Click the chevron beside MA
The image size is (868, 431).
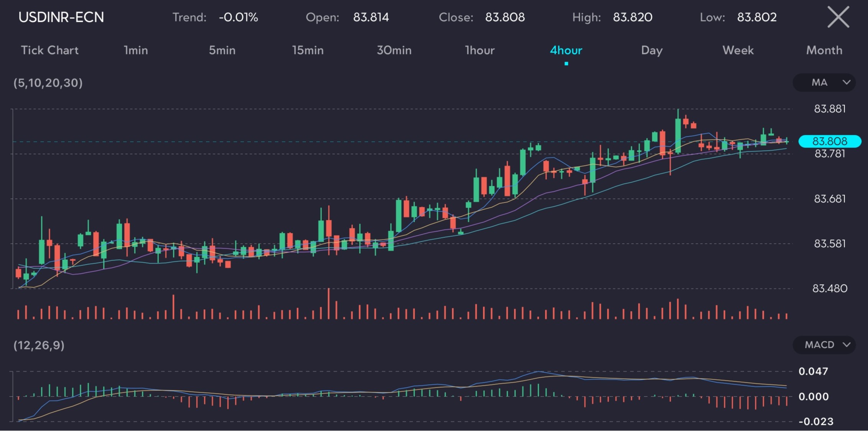tap(847, 82)
